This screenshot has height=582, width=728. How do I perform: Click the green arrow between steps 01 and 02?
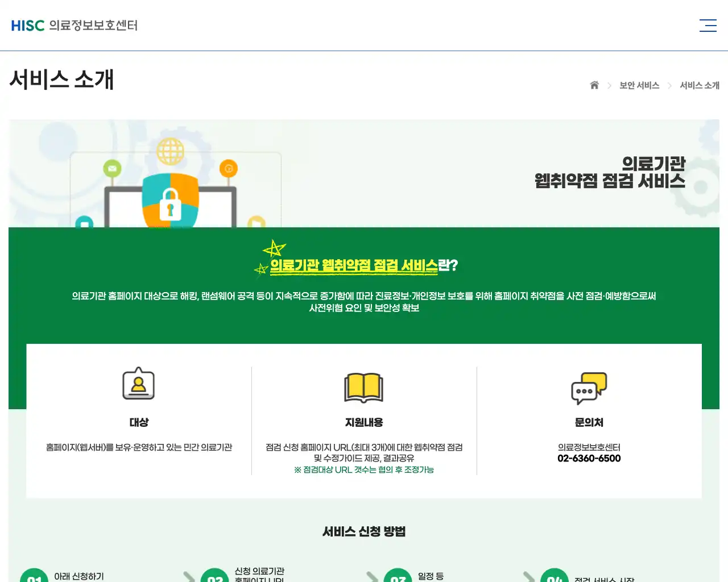click(188, 575)
